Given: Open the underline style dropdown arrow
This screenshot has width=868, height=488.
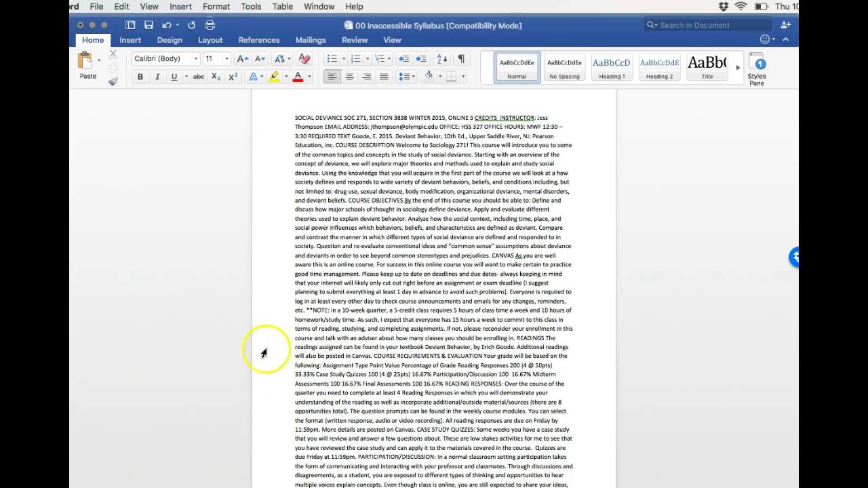Looking at the screenshot, I should coord(186,77).
